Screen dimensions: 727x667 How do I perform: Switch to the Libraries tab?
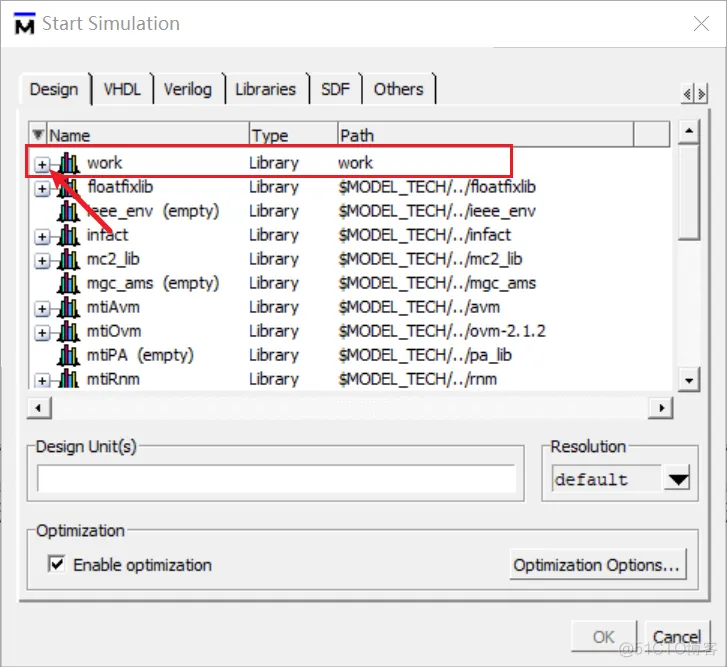265,89
